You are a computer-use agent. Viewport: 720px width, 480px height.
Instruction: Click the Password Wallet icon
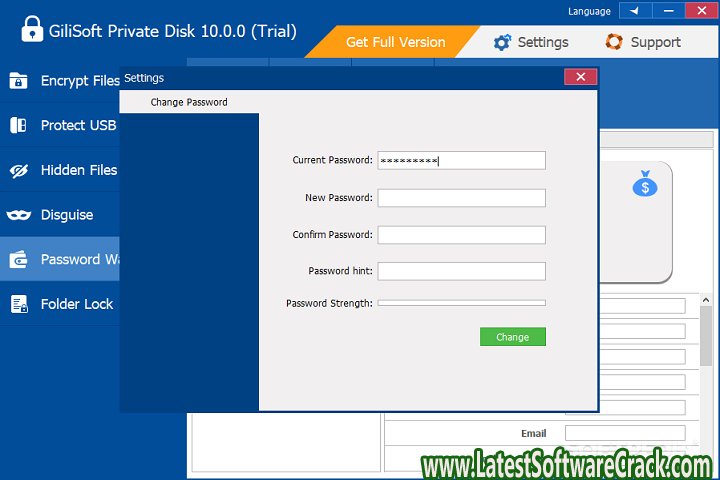(x=18, y=260)
